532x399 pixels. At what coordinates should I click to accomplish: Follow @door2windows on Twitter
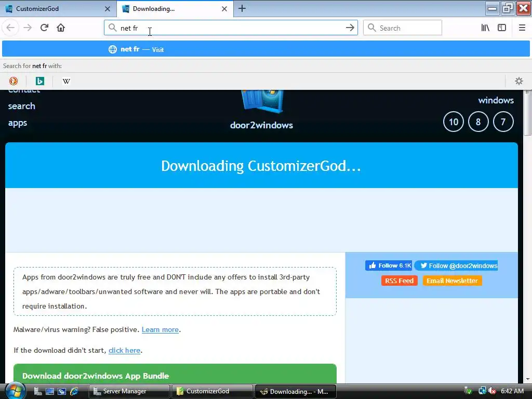[456, 265]
